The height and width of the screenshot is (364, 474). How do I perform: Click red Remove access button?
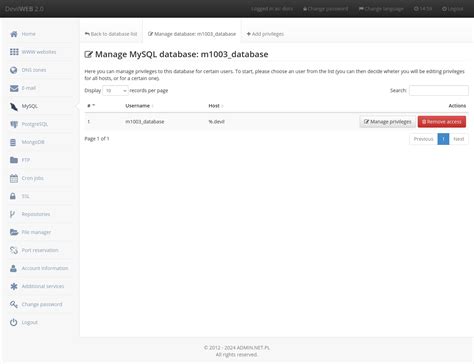coord(442,122)
